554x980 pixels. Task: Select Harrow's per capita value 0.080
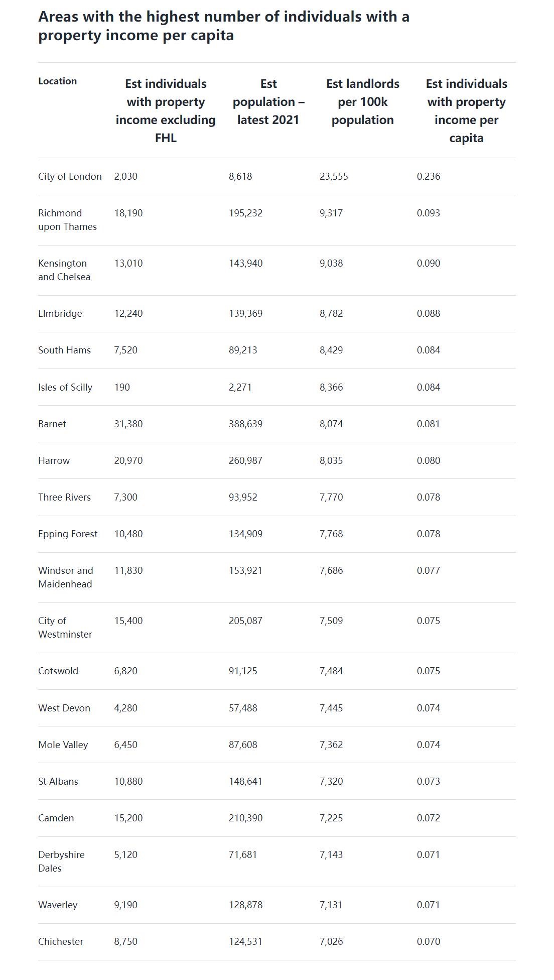[x=428, y=461]
